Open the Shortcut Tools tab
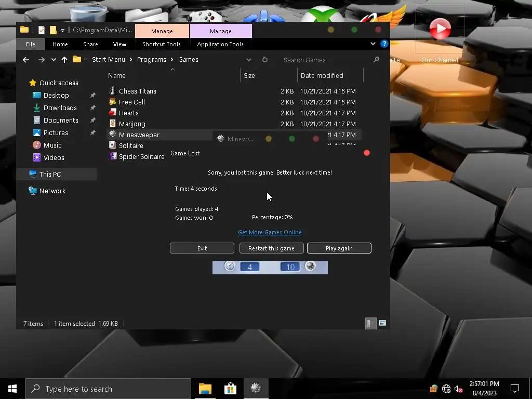Screen dimensions: 532x399 (162, 44)
